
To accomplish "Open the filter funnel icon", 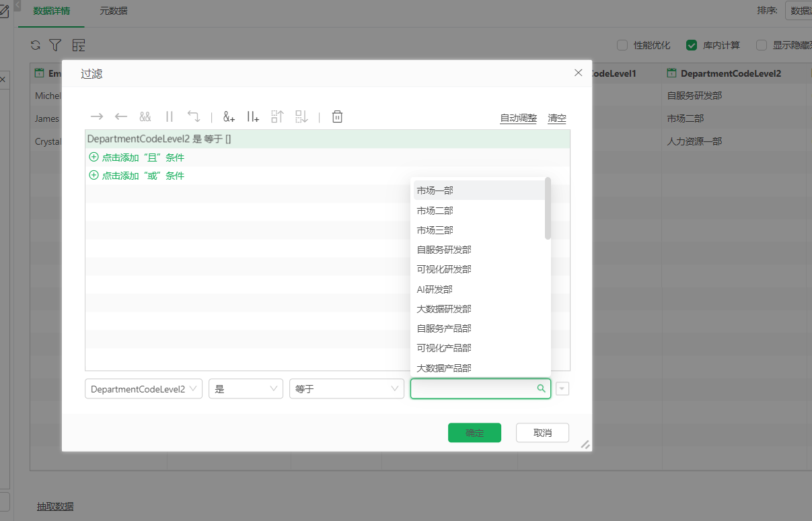I will point(55,45).
